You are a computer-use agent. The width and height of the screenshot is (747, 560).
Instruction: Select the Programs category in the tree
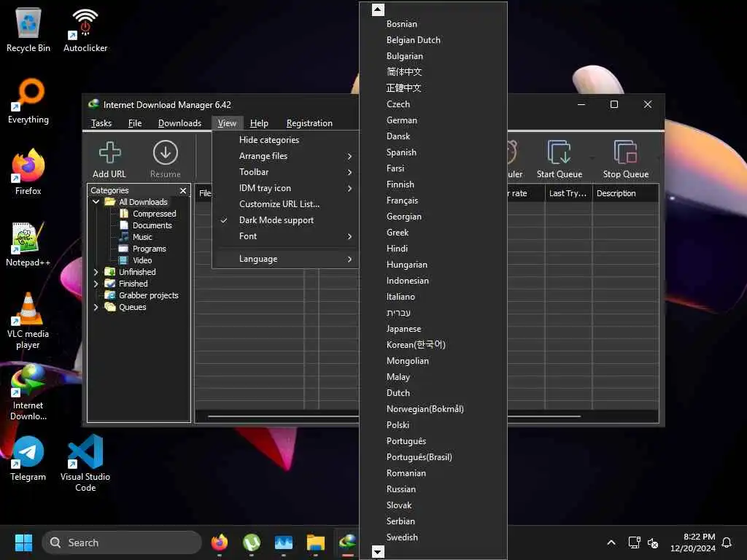[149, 249]
